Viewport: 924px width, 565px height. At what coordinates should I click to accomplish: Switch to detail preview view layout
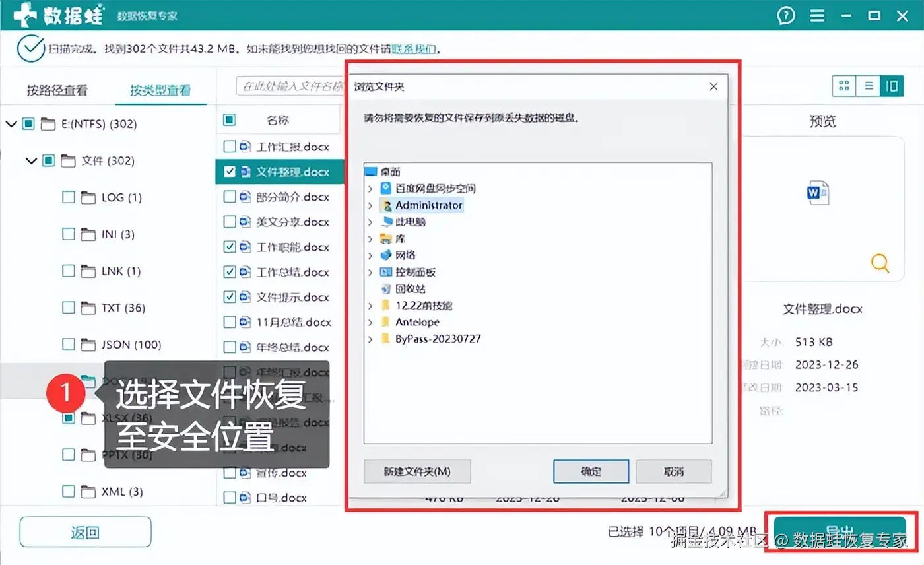[892, 85]
